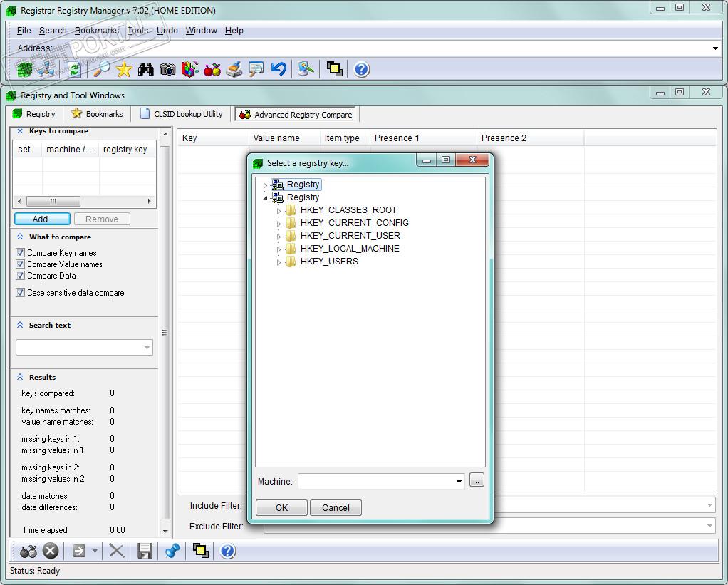This screenshot has width=728, height=585.
Task: Collapse the What to compare section
Action: click(20, 237)
